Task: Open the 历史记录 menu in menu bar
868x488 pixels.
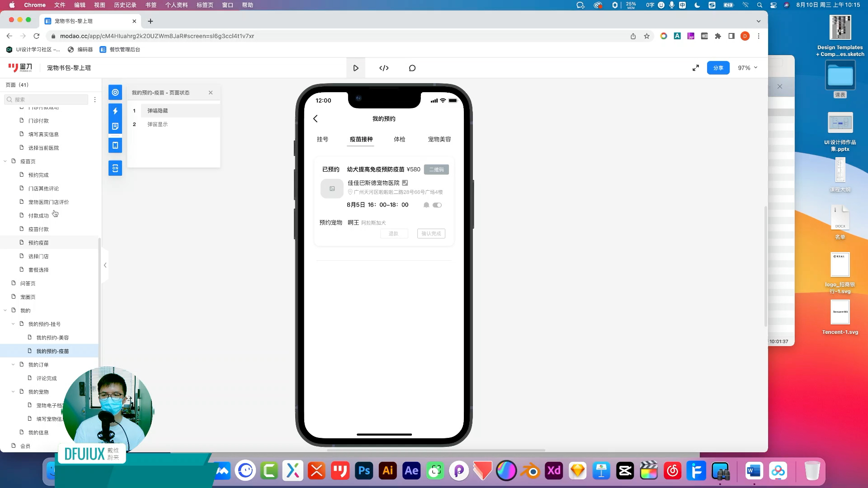Action: tap(125, 5)
